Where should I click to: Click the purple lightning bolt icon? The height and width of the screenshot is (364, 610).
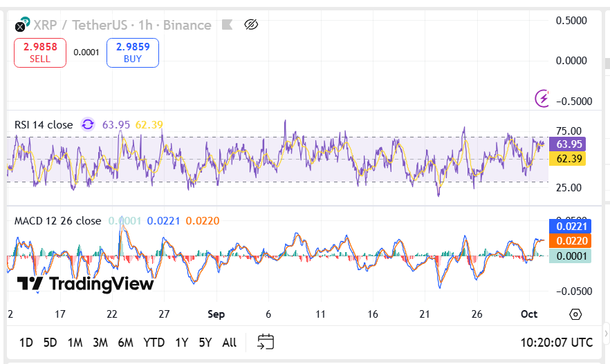coord(543,99)
